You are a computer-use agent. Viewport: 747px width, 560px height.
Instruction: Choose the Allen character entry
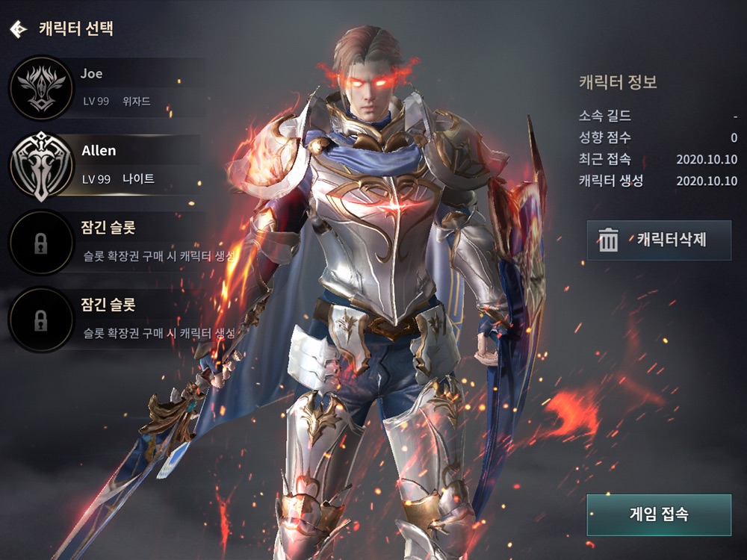tap(106, 166)
